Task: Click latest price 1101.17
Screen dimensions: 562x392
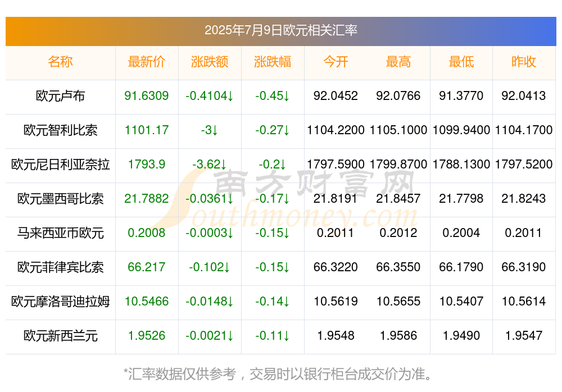Action: pyautogui.click(x=147, y=130)
